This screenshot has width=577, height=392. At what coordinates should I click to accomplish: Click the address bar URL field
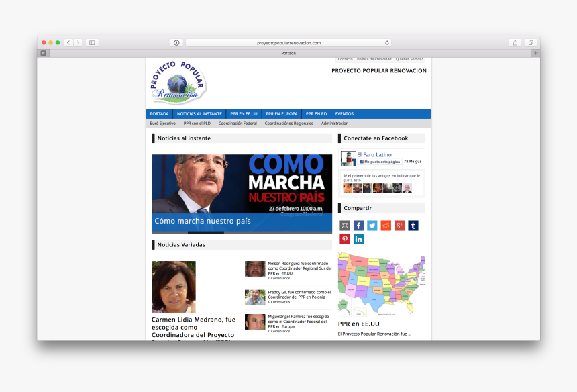(x=288, y=43)
